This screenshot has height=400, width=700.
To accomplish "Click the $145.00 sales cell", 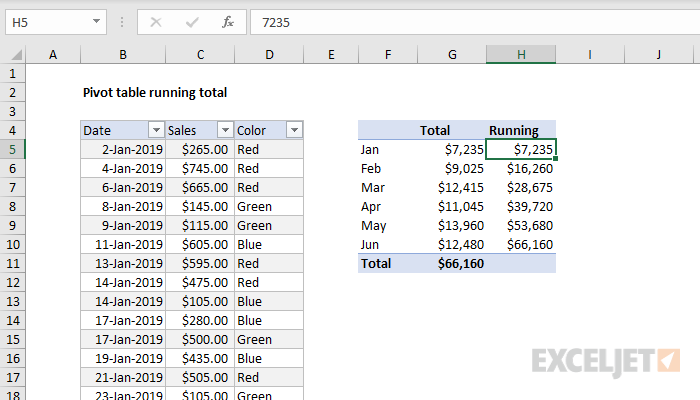I will point(200,207).
